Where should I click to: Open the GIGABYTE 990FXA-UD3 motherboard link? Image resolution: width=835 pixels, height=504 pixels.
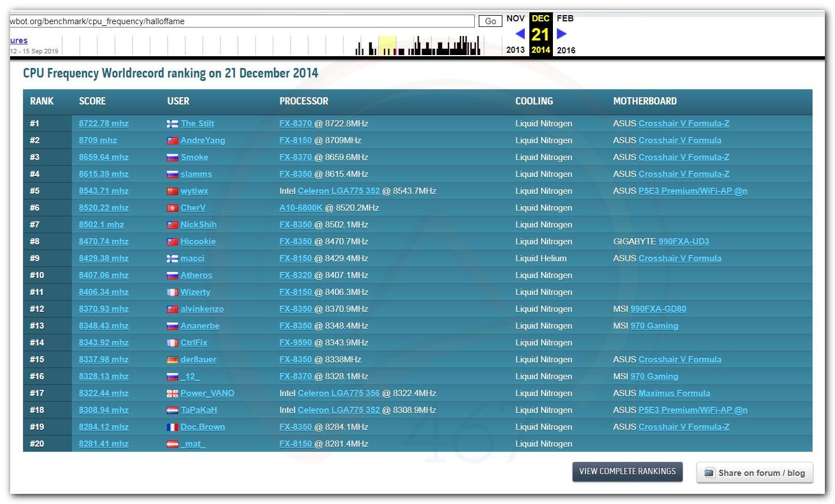point(683,242)
